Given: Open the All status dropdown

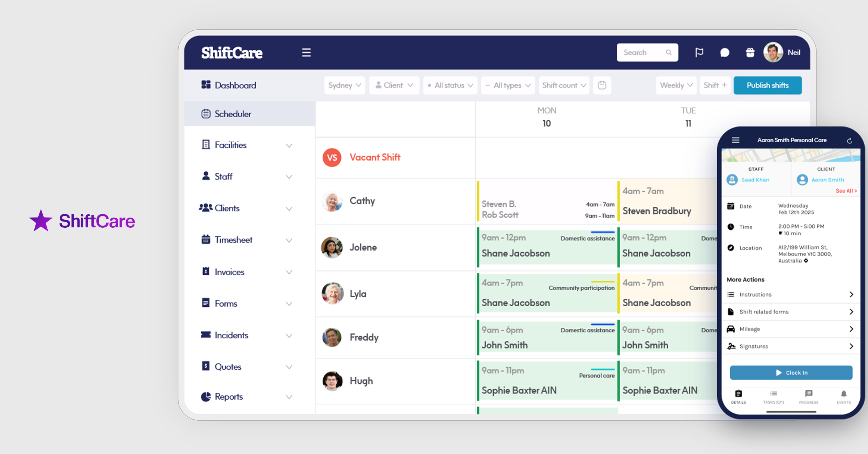Looking at the screenshot, I should pos(450,85).
